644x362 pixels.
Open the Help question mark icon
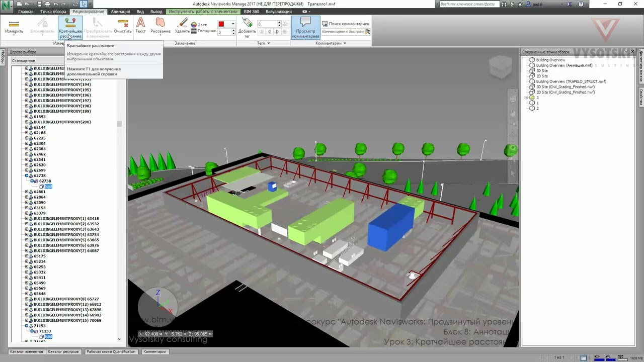coord(581,4)
